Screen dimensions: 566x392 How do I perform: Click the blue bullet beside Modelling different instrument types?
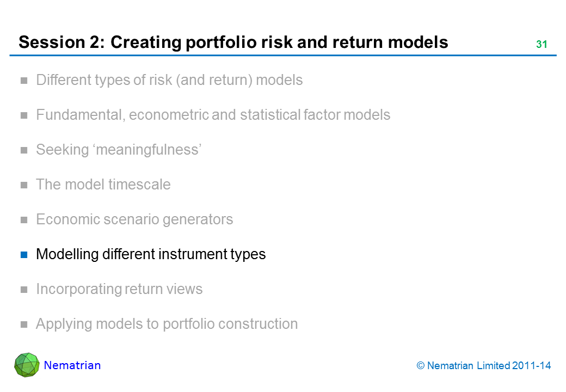[x=24, y=255]
